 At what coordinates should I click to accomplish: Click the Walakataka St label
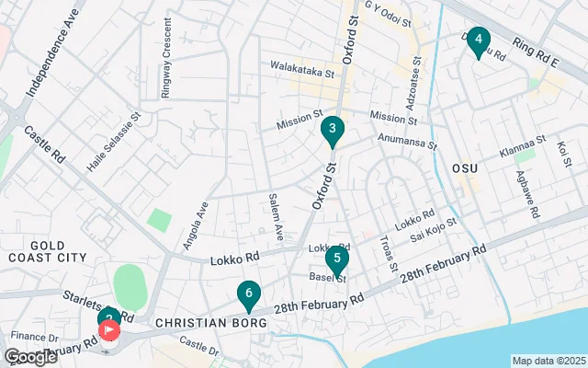302,70
